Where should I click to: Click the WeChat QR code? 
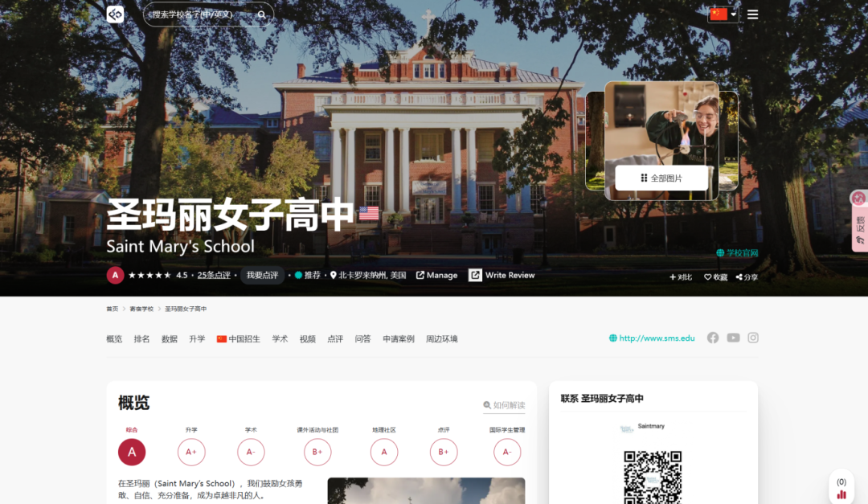653,477
